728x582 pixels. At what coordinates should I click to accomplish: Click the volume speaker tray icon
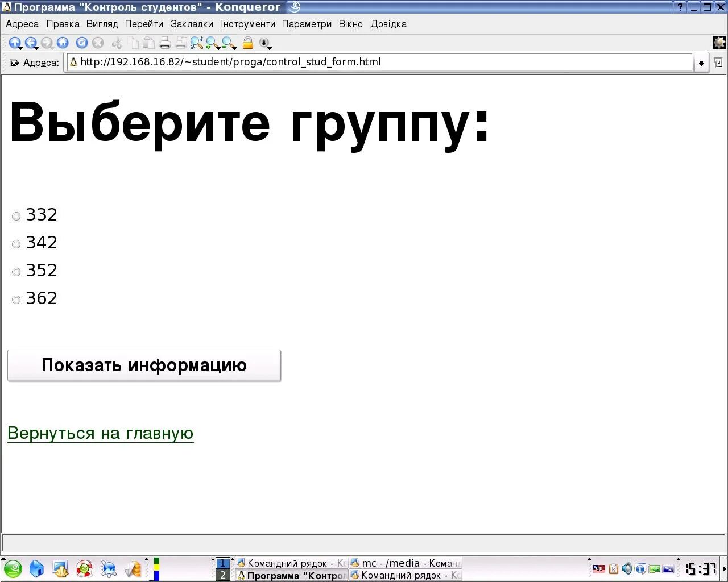tap(627, 568)
